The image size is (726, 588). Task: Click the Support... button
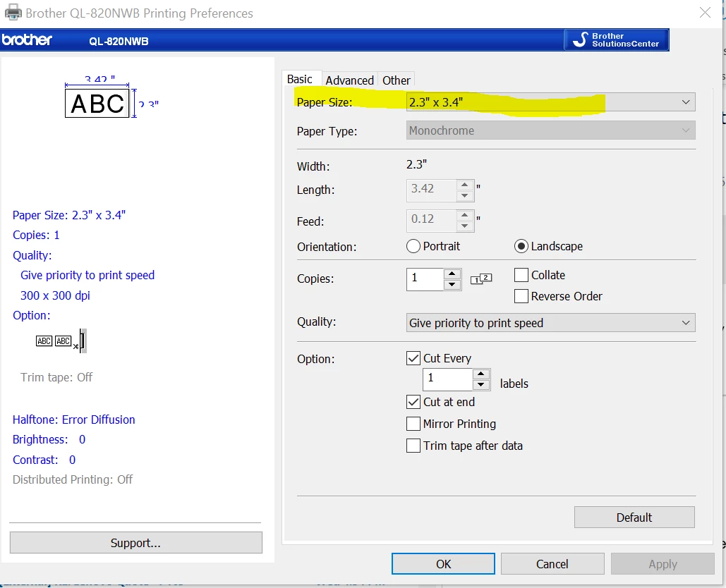(x=135, y=543)
